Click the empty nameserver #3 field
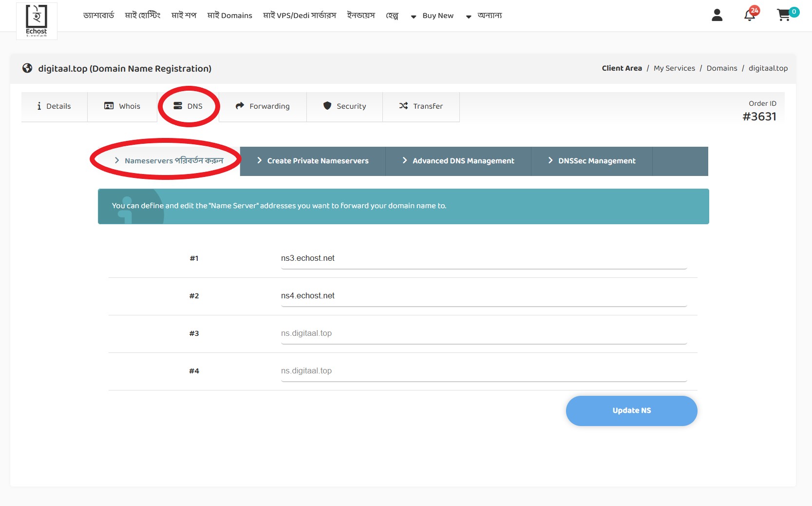 [x=484, y=334]
